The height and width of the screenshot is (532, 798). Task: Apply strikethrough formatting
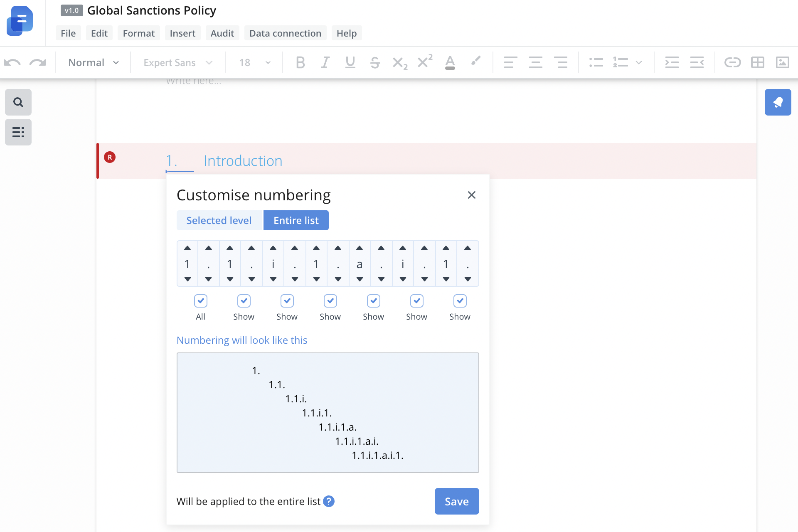coord(375,63)
